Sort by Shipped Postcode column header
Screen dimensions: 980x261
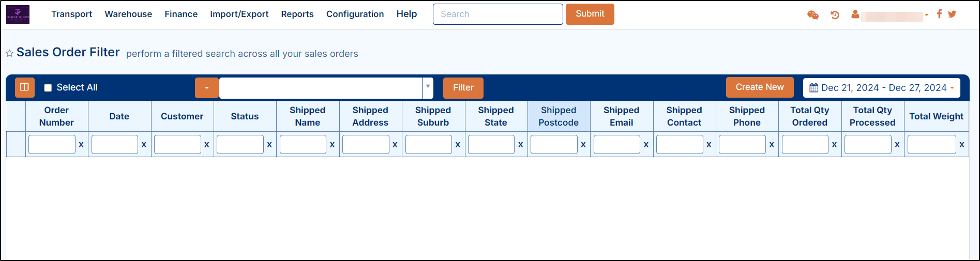pos(559,116)
